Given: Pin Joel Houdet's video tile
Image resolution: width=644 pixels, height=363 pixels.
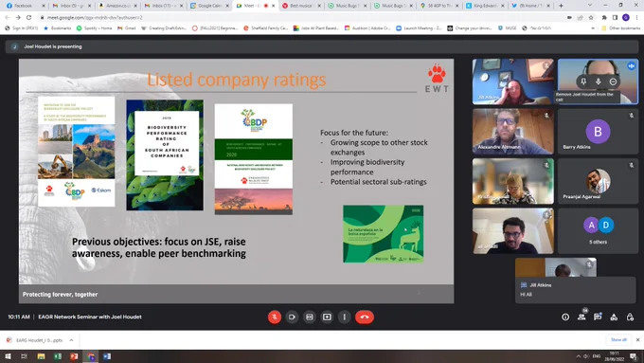Looking at the screenshot, I should tap(583, 82).
